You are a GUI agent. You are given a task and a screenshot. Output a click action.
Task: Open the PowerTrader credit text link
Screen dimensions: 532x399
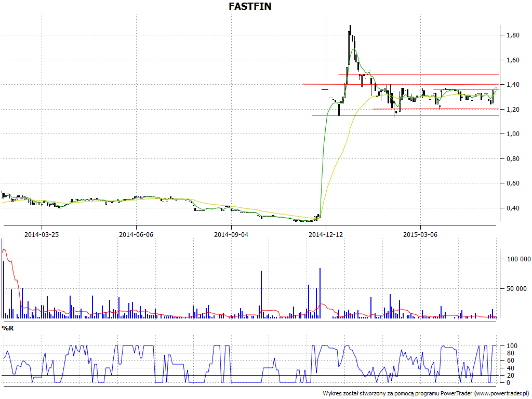tap(427, 394)
